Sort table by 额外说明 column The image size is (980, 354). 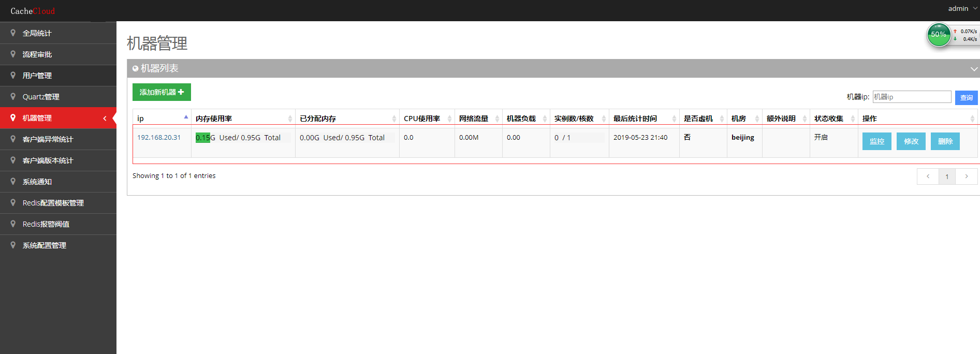786,119
